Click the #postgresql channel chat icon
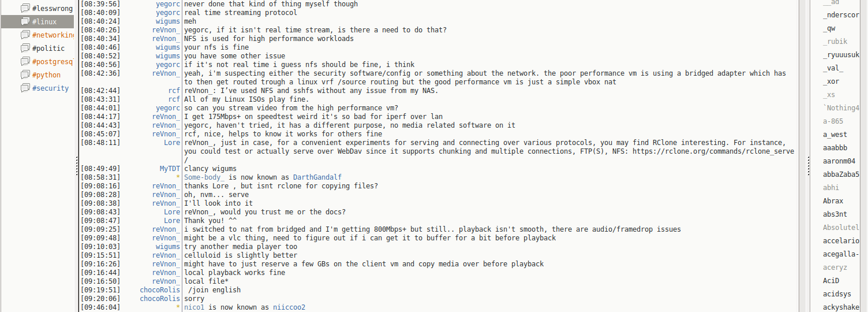The image size is (868, 312). [x=25, y=61]
